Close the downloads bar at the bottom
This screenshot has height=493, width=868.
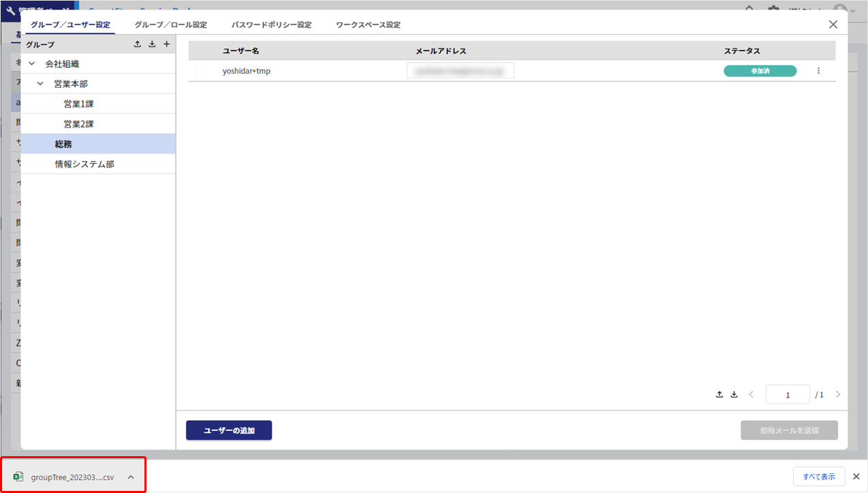[x=856, y=477]
